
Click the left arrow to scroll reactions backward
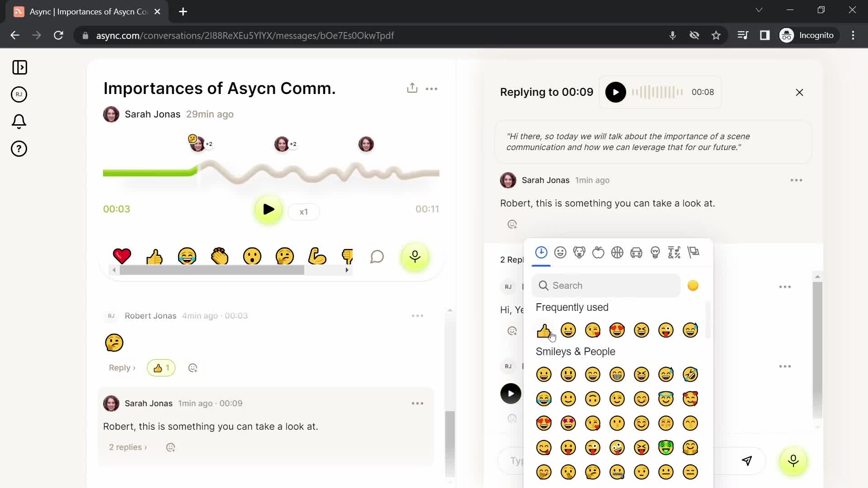click(114, 271)
